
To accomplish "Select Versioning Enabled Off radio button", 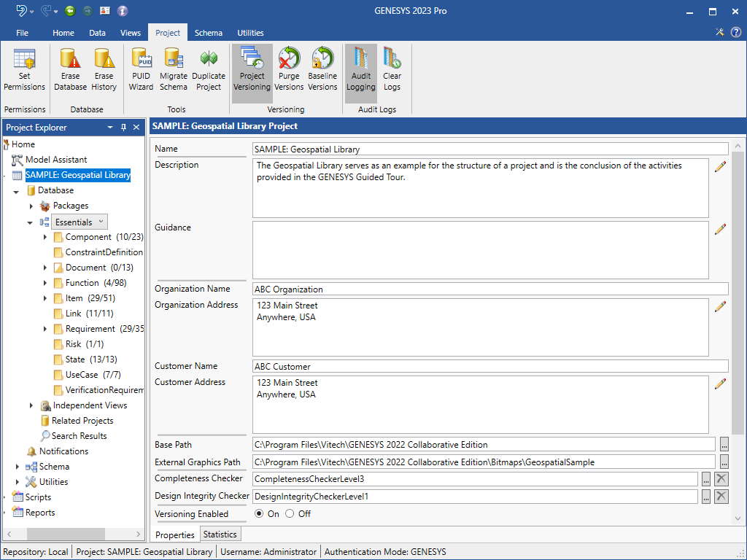I will (290, 514).
